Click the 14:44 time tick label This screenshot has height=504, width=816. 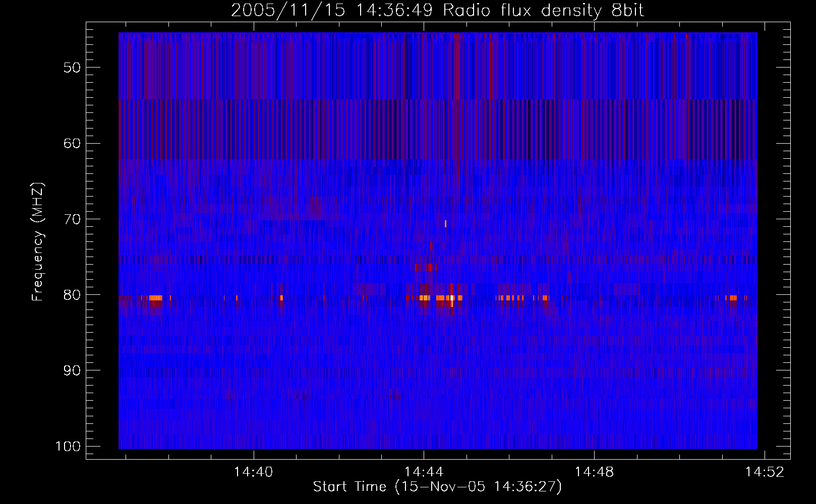(x=424, y=472)
